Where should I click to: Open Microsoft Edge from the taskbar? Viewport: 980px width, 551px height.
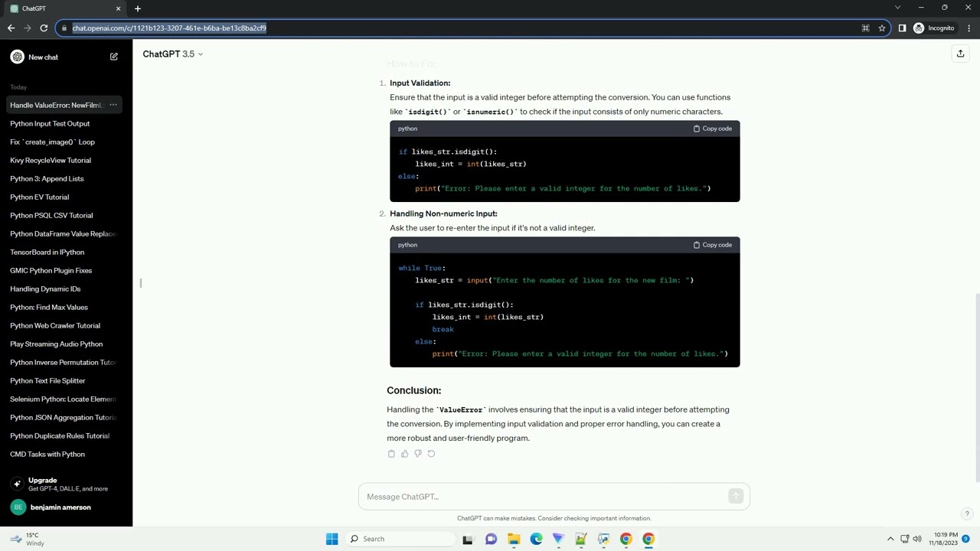536,539
